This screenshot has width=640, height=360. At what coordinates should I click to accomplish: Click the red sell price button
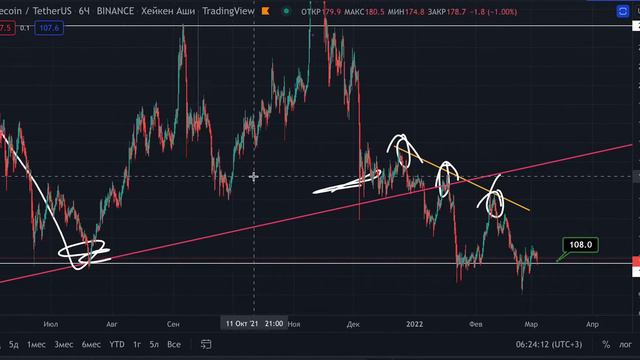coord(7,28)
